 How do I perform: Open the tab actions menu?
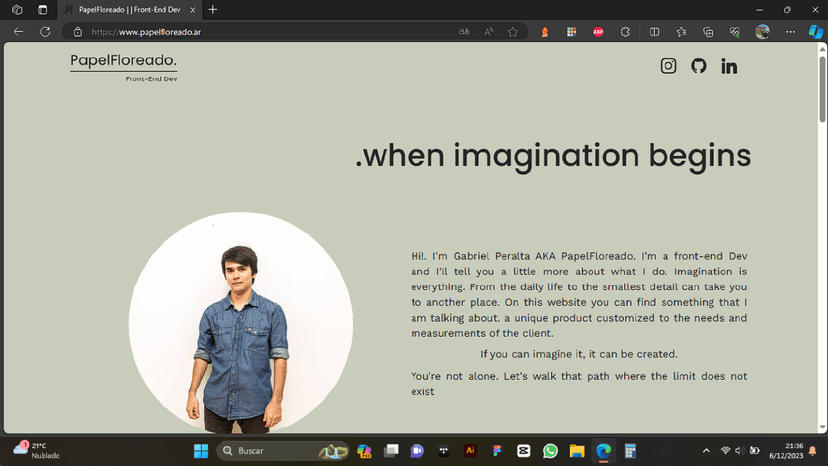coord(43,10)
